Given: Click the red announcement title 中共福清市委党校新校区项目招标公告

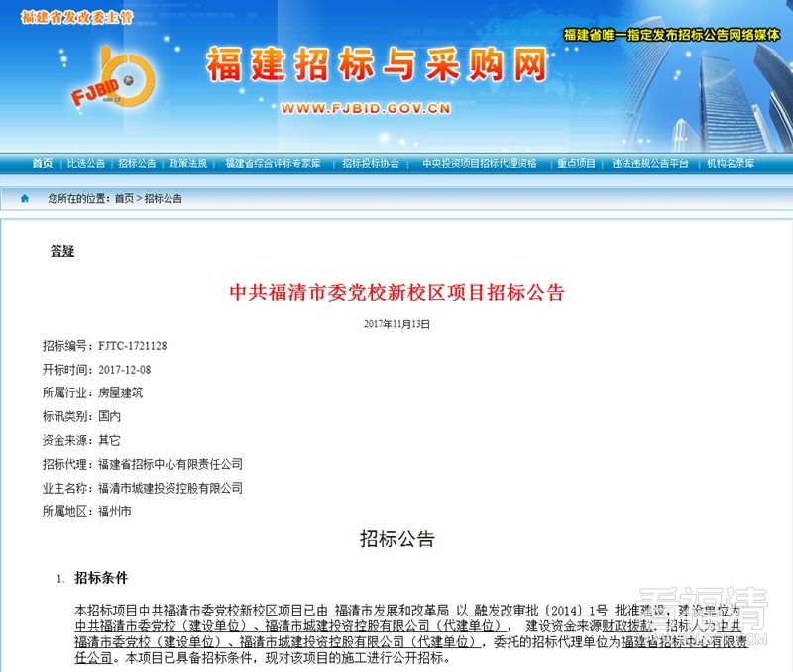Looking at the screenshot, I should pyautogui.click(x=396, y=292).
